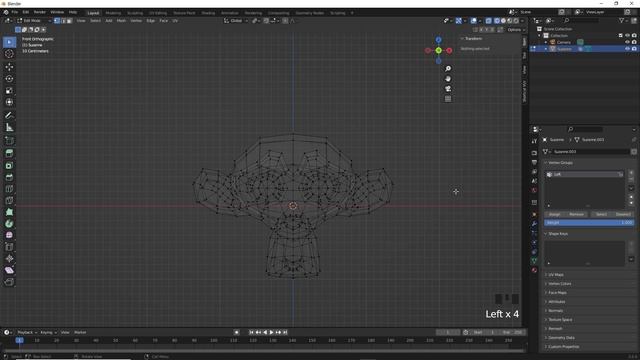Switch to the Modeling workspace tab
This screenshot has height=360, width=640.
tap(113, 13)
